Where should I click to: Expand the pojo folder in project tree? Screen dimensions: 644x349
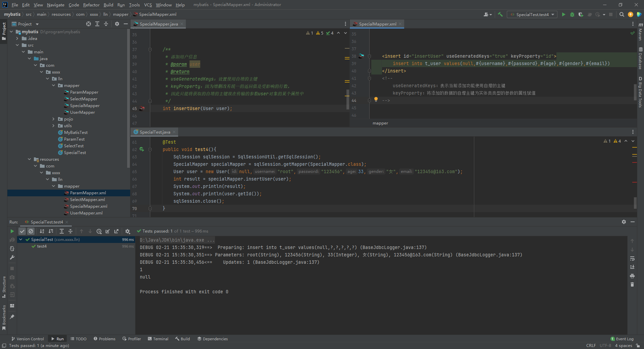tap(53, 119)
